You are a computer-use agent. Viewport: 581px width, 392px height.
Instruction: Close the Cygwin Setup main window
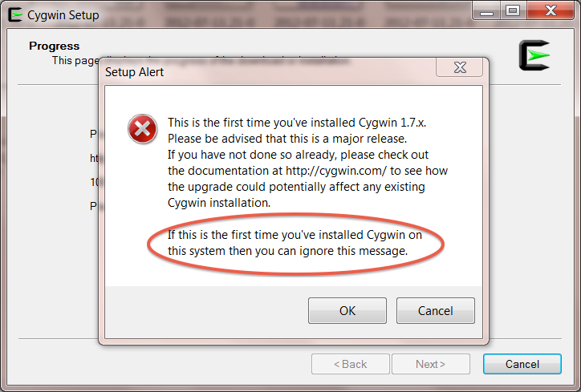coord(551,11)
